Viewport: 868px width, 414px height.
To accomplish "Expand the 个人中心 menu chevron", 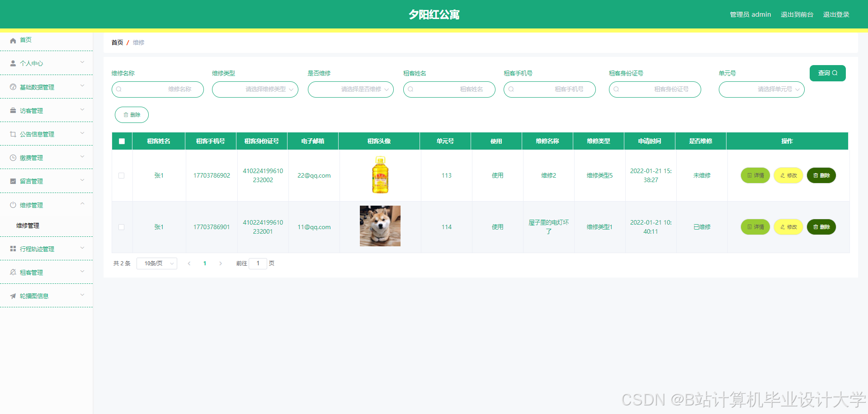I will tap(82, 62).
